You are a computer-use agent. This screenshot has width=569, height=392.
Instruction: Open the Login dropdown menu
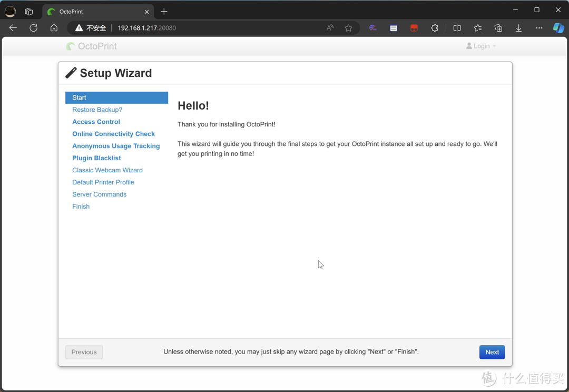481,46
